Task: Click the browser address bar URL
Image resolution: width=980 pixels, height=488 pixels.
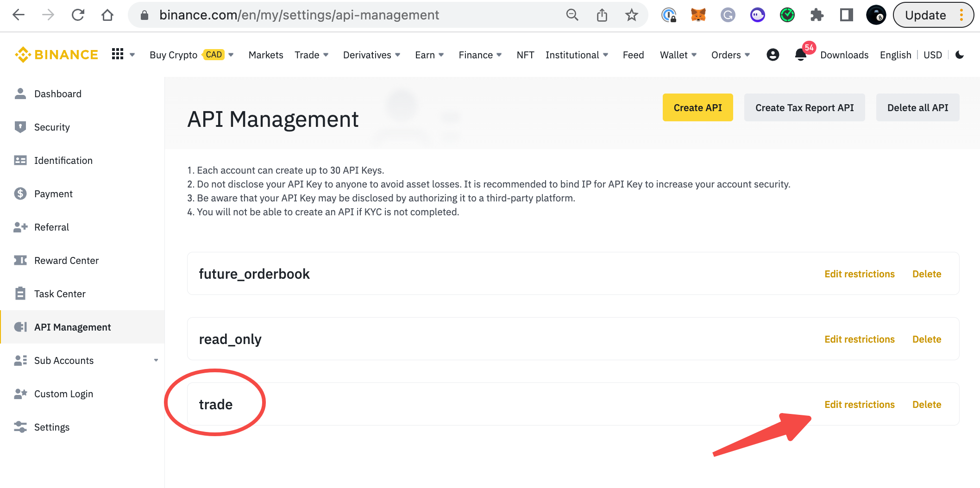Action: pyautogui.click(x=299, y=15)
